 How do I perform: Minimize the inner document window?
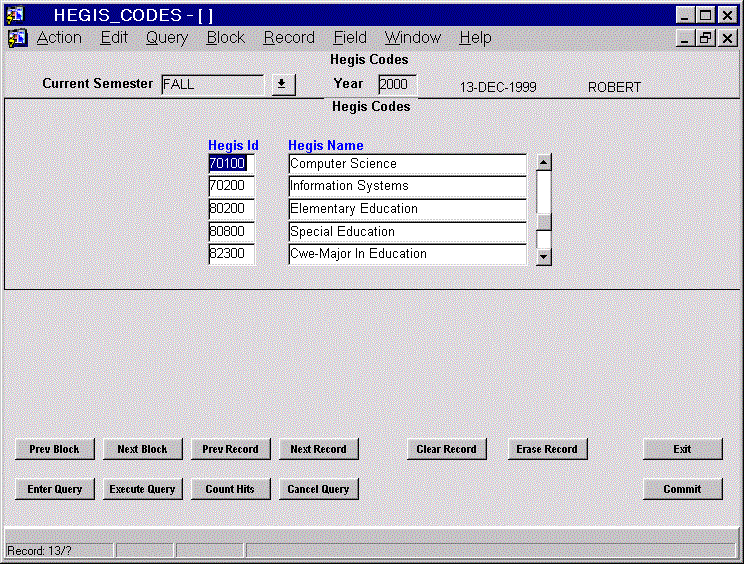pos(685,38)
